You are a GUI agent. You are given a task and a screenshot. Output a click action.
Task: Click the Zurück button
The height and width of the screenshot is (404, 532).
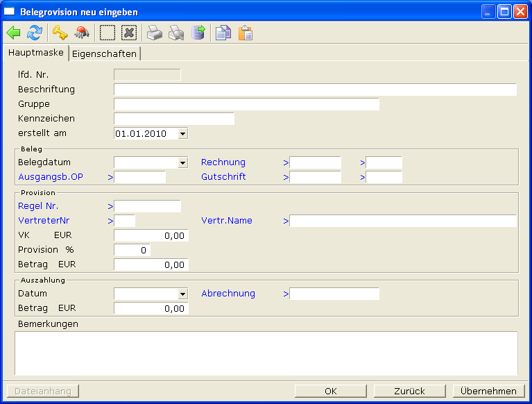coord(409,391)
